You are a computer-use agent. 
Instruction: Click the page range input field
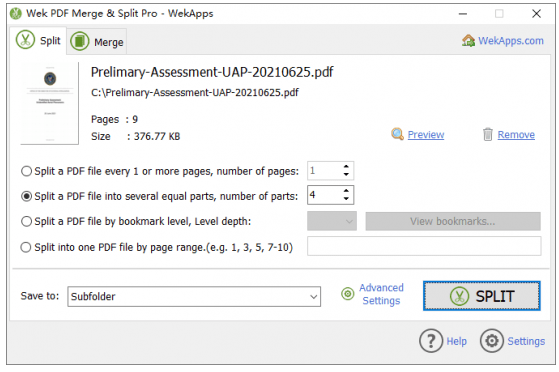[424, 246]
